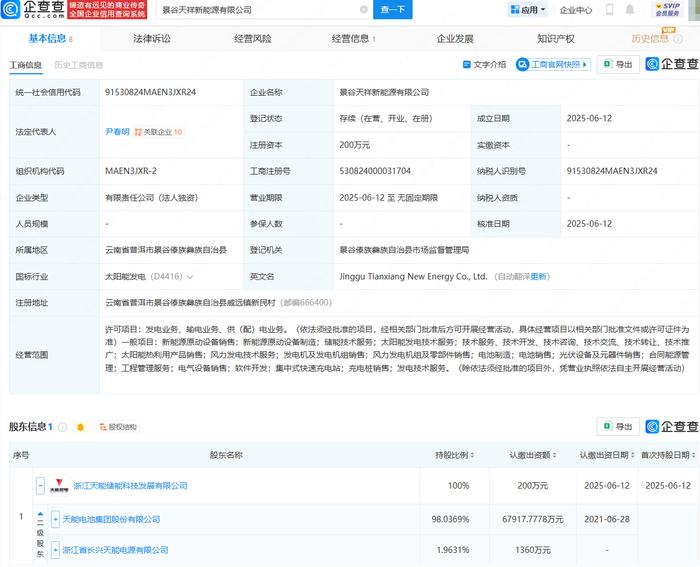Click English name Jinggu Tianxiang New Energy
The image size is (700, 567).
coord(413,276)
